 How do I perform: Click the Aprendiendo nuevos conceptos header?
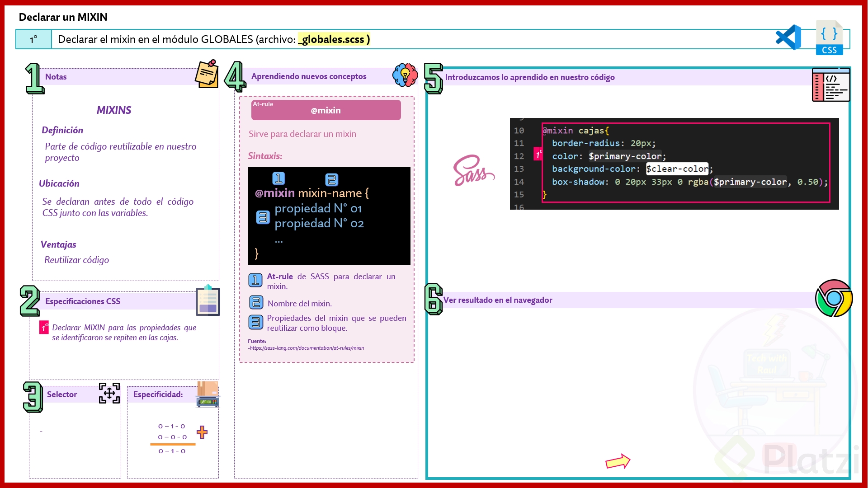pos(309,76)
